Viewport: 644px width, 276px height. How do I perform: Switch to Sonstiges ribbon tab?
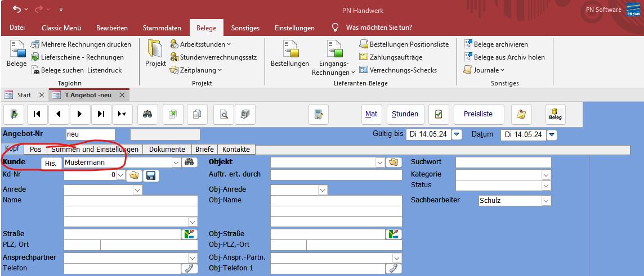[245, 28]
